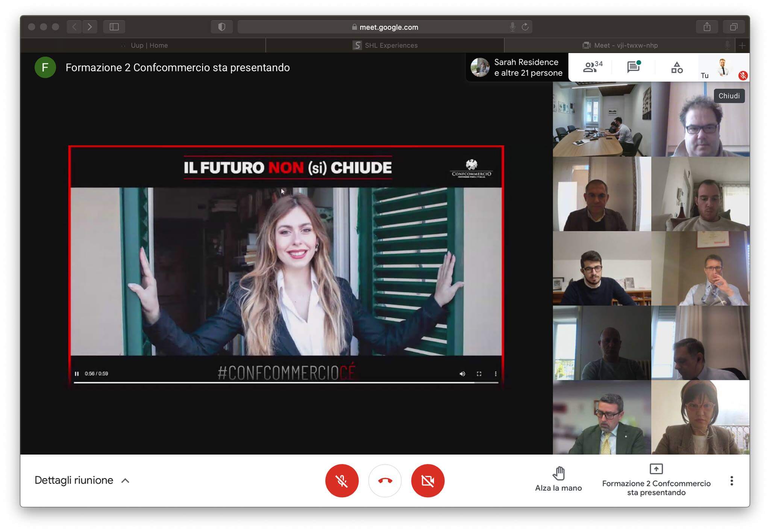Toggle the camera off button
The image size is (770, 532).
(427, 481)
